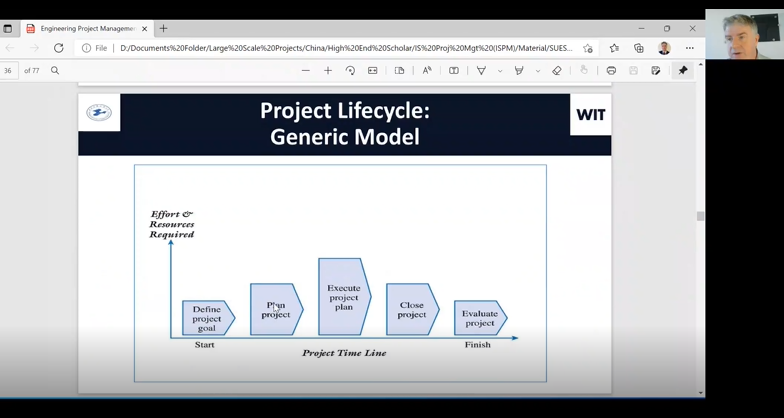784x418 pixels.
Task: Select the Erase tool
Action: click(557, 71)
